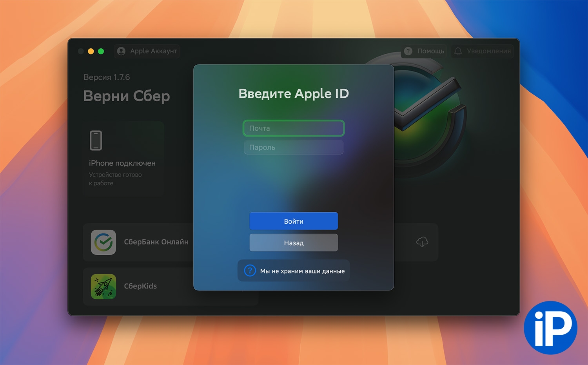
Task: Go back with the Назад button
Action: 294,243
